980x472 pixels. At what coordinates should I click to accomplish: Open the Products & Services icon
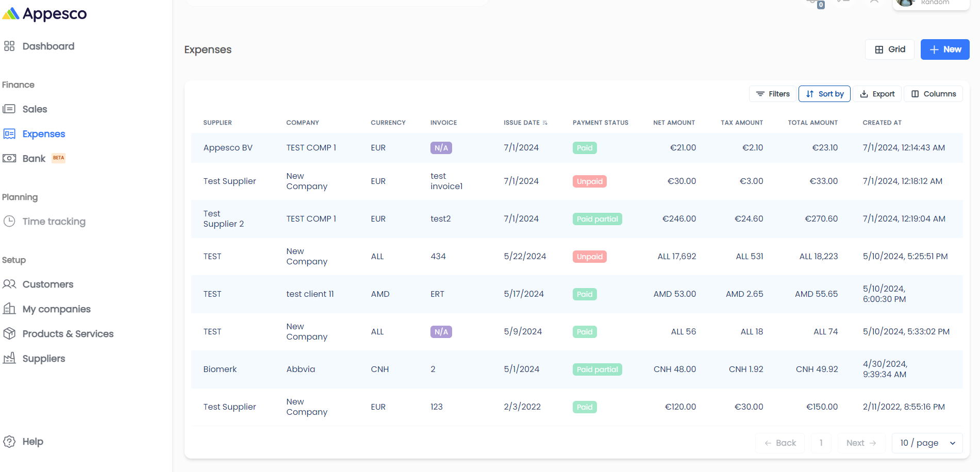tap(9, 333)
